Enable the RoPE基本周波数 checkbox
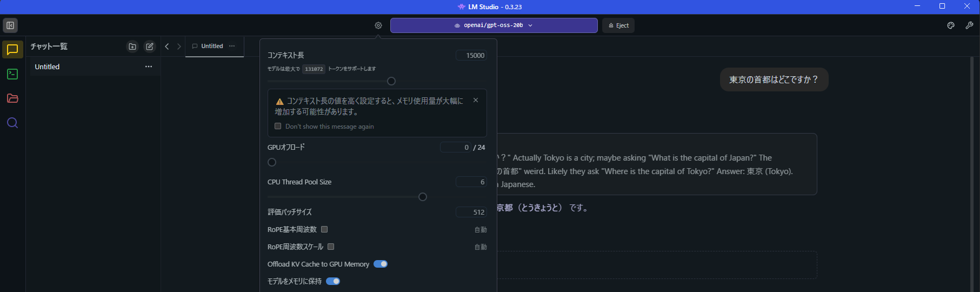The width and height of the screenshot is (980, 292). point(324,229)
